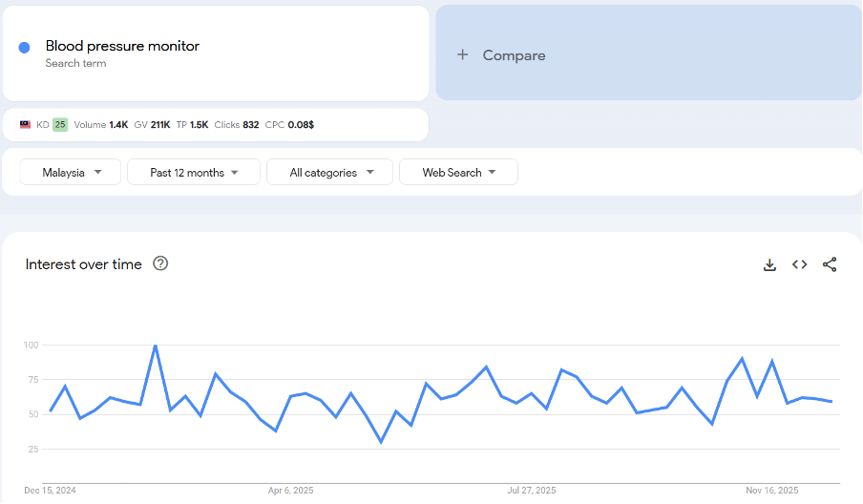Click the blue dot color swatch
Image resolution: width=863 pixels, height=504 pixels.
click(25, 48)
